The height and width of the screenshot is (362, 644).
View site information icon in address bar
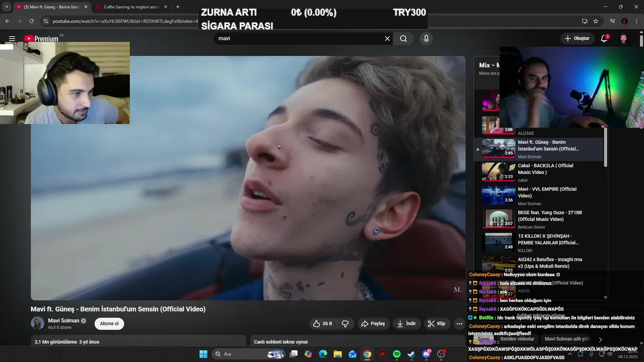click(46, 21)
